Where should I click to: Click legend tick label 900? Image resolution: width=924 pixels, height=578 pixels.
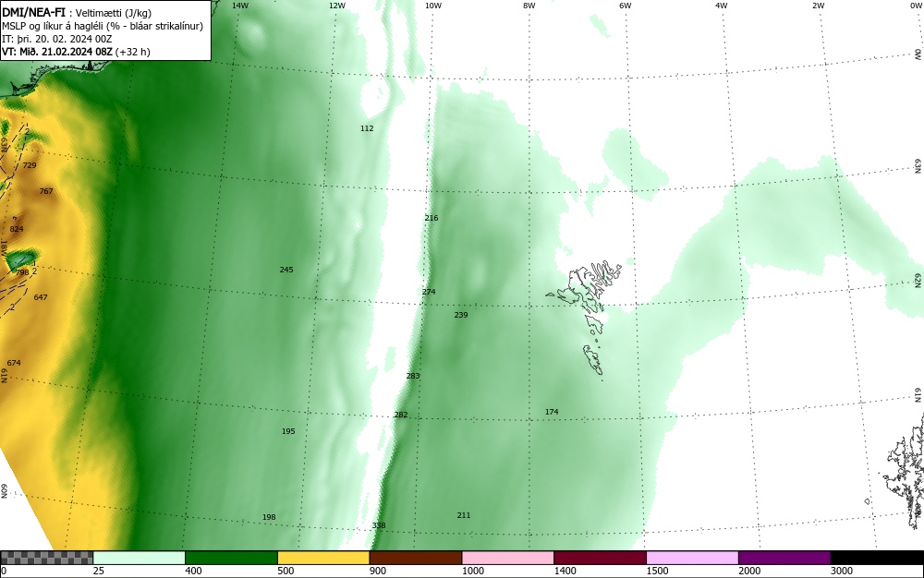tap(378, 571)
